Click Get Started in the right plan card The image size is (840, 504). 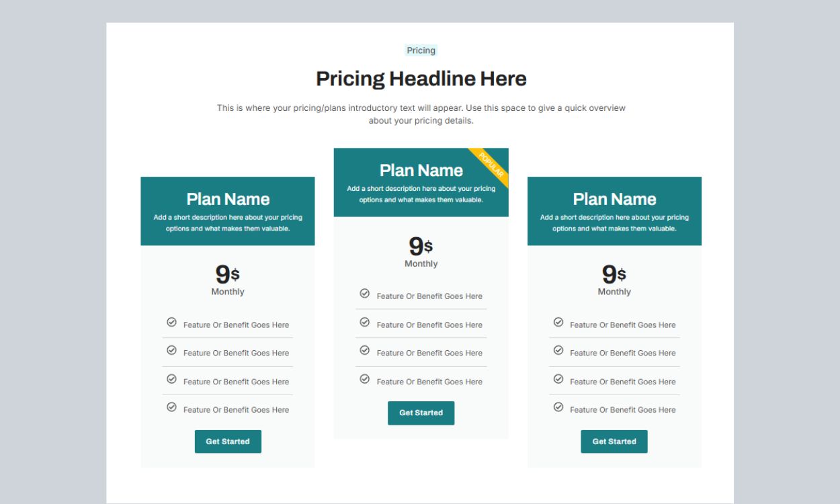tap(614, 442)
